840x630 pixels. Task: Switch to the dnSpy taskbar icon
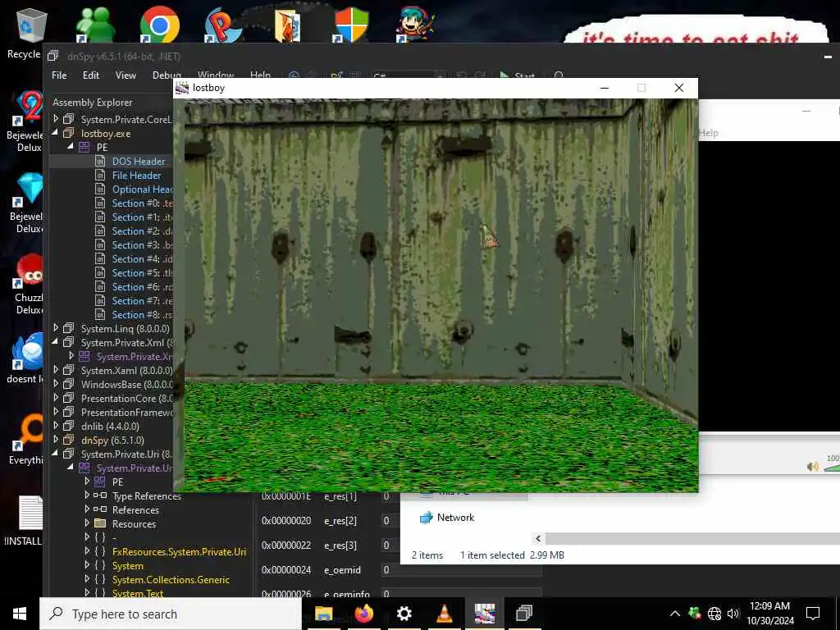524,614
